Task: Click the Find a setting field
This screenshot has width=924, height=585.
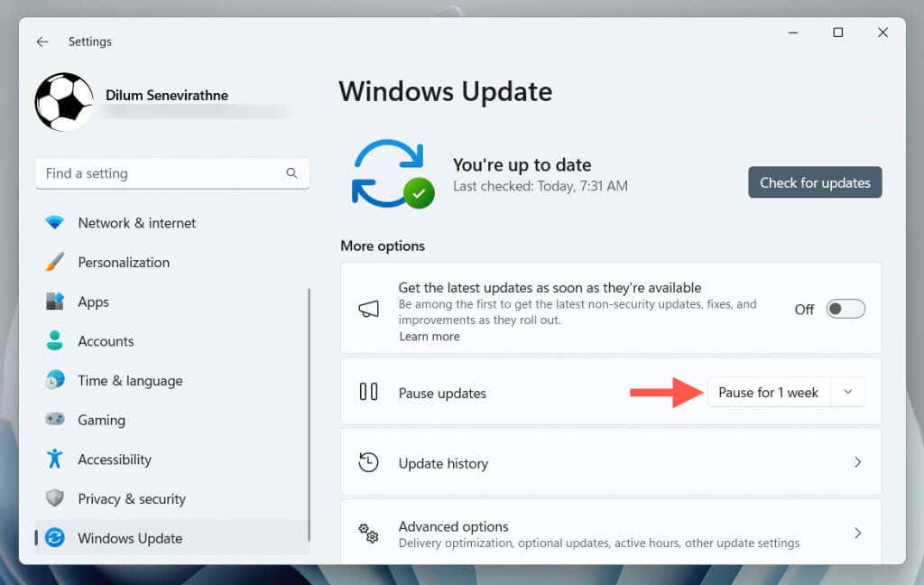Action: pos(172,173)
